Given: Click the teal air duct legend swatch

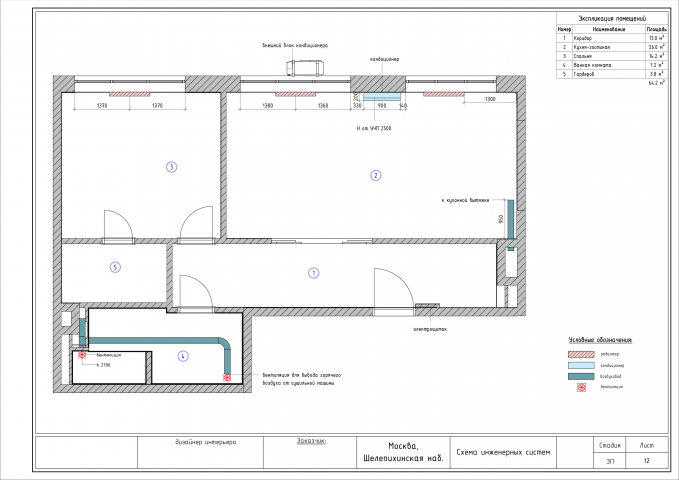Looking at the screenshot, I should click(581, 376).
